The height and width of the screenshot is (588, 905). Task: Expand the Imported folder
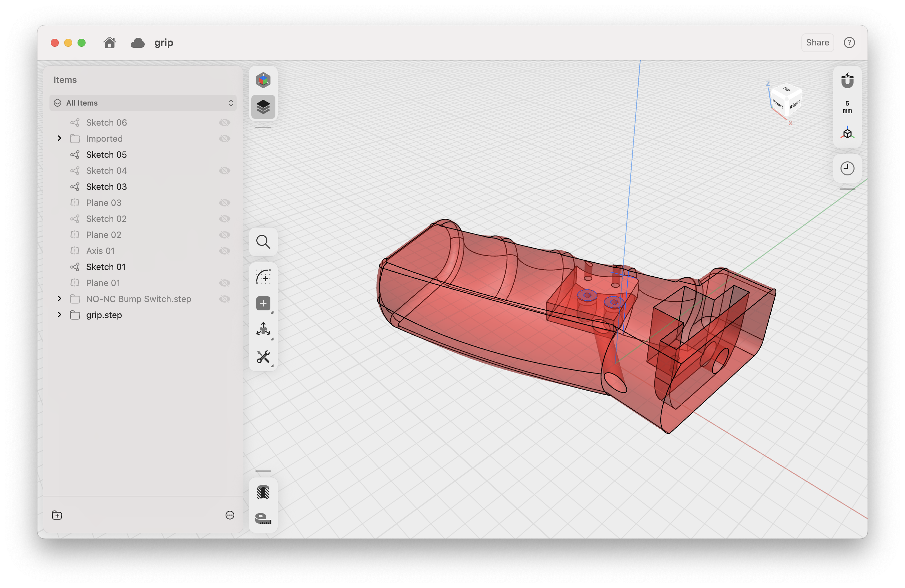[x=59, y=138]
